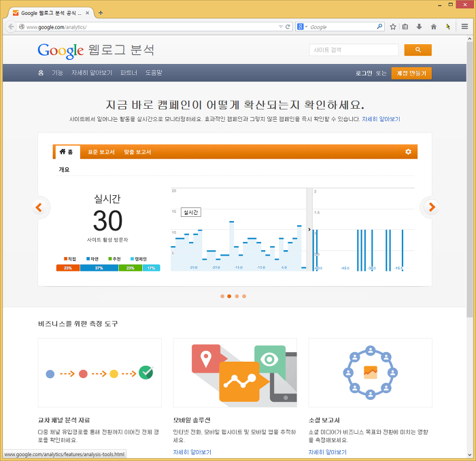Screen dimensions: 476x461
Task: Open the 파트너 navigation item
Action: [x=129, y=73]
